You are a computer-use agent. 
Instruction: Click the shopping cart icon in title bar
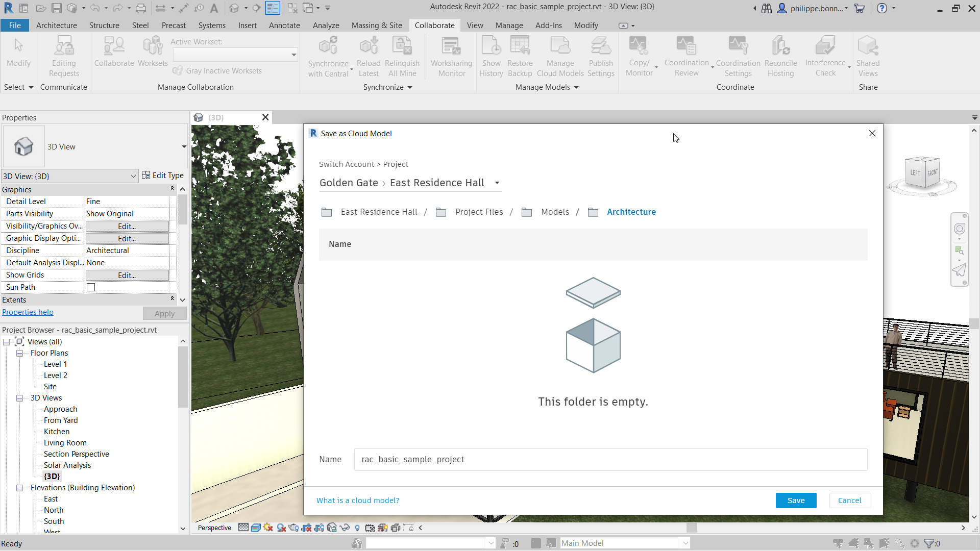[860, 8]
